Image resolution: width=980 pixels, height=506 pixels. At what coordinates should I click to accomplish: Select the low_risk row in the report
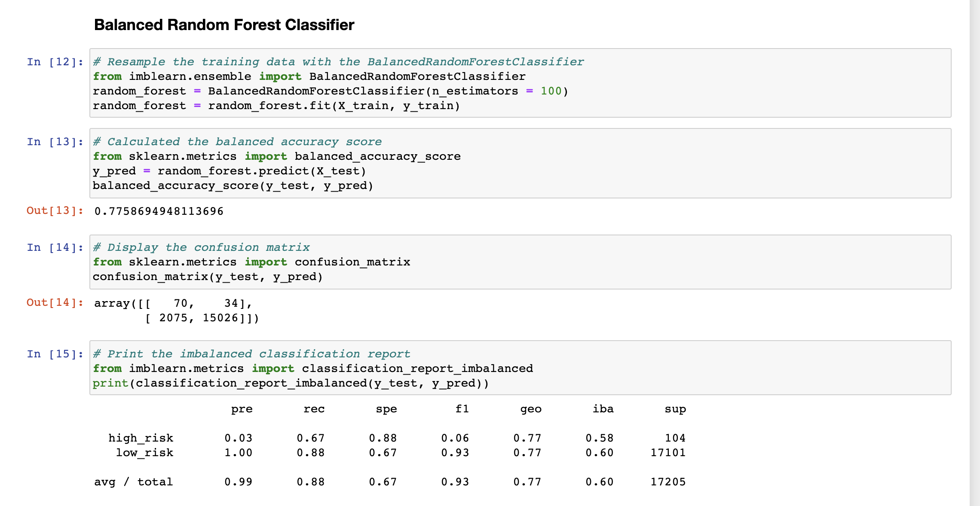[144, 452]
